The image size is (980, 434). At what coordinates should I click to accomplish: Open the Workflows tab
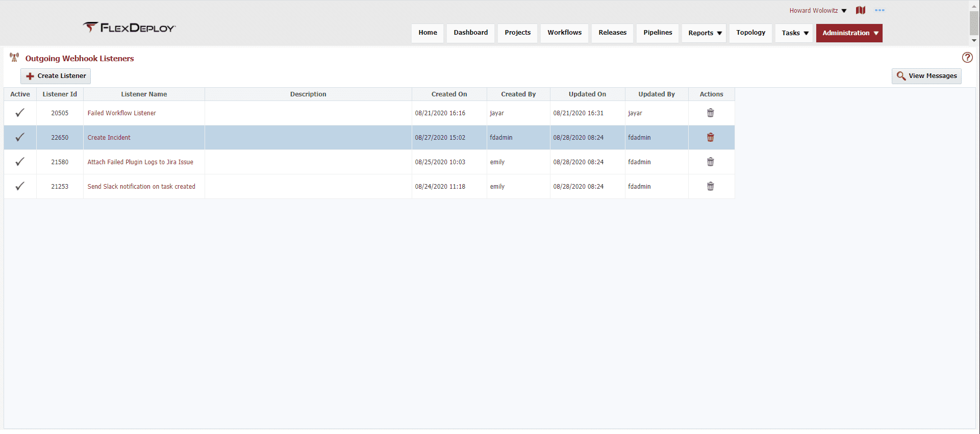(564, 33)
